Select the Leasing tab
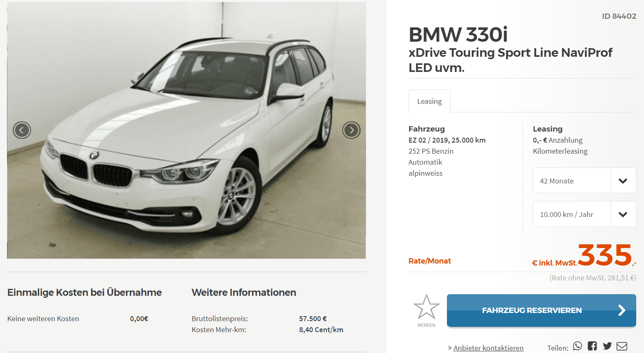644x353 pixels. pyautogui.click(x=429, y=101)
